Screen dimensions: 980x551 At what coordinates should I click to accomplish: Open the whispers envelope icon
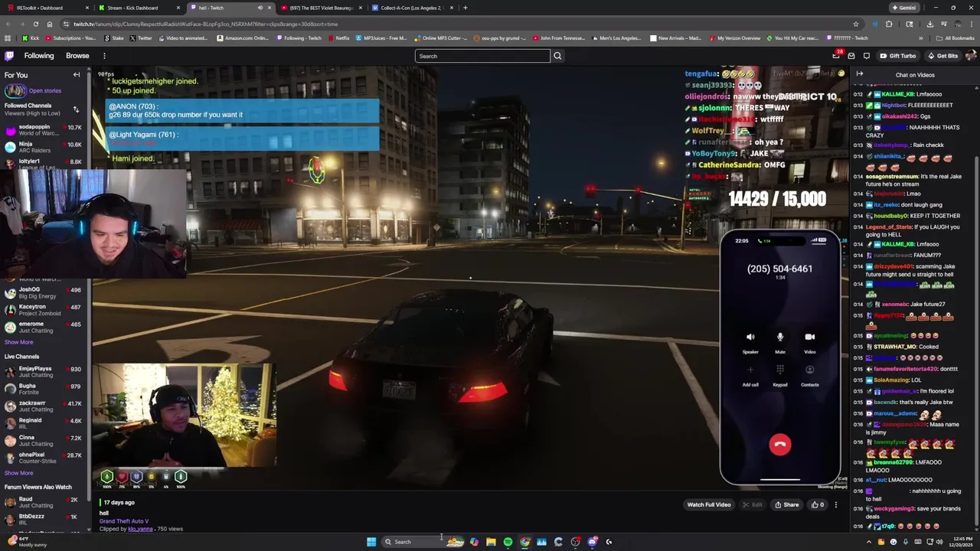(x=851, y=56)
